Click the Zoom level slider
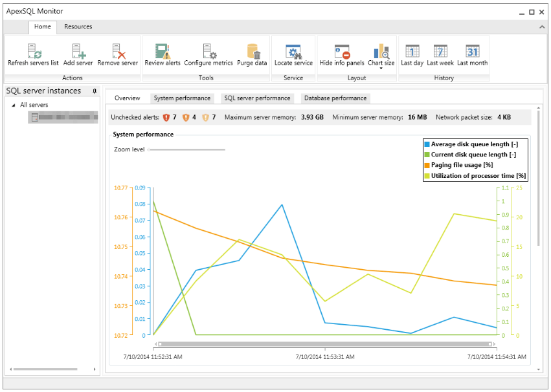 [186, 149]
